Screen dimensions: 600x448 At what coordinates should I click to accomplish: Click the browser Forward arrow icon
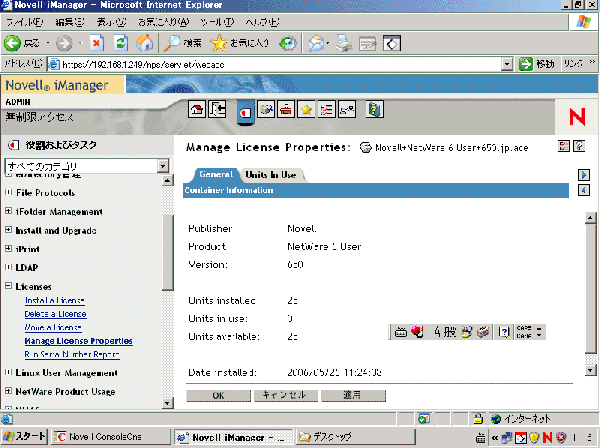(x=64, y=43)
